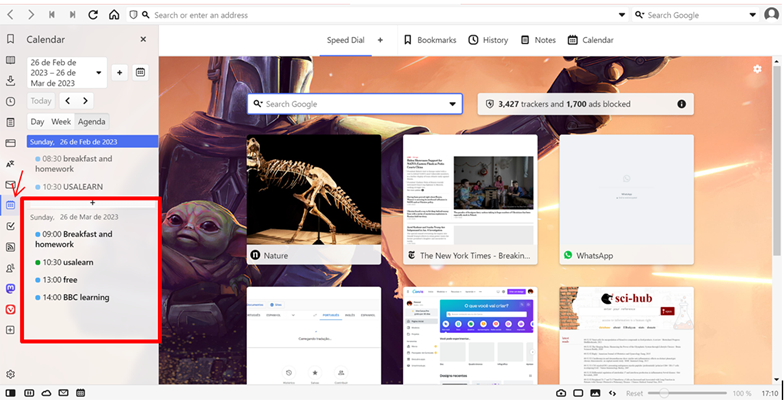Screen dimensions: 784x400
Task: Open Sync cloud icon in status bar
Action: (46, 392)
